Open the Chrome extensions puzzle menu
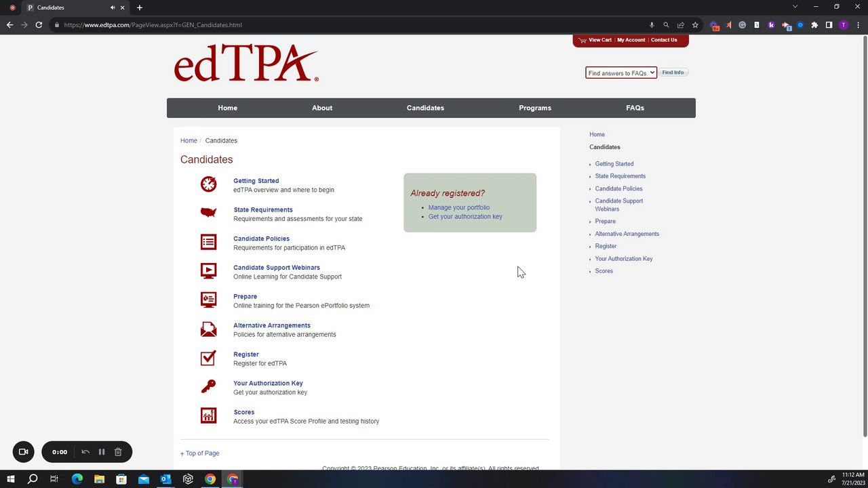The height and width of the screenshot is (488, 868). point(814,25)
